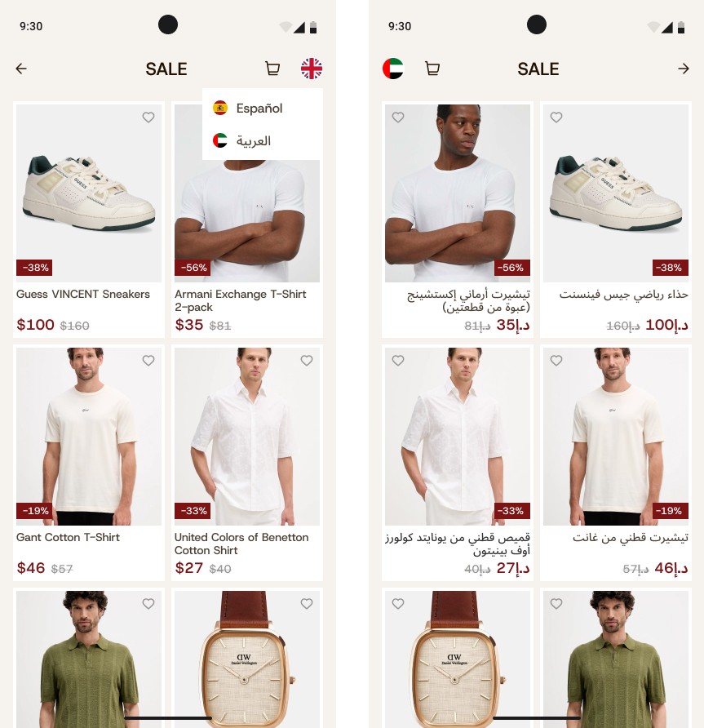Favorite the Daniel Wellington watch on English screen
704x728 pixels.
(307, 604)
